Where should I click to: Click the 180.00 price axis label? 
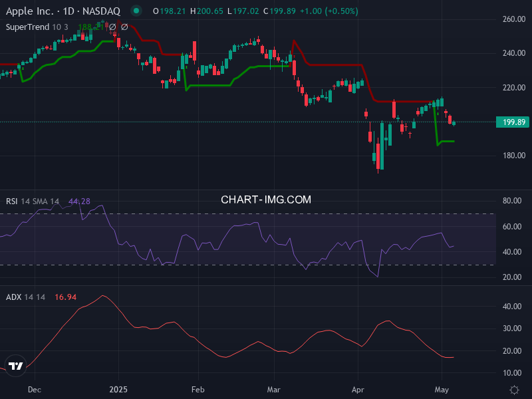coord(514,156)
